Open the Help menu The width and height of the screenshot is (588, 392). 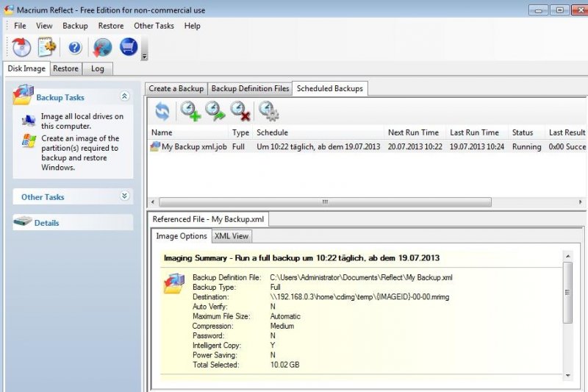tap(192, 26)
